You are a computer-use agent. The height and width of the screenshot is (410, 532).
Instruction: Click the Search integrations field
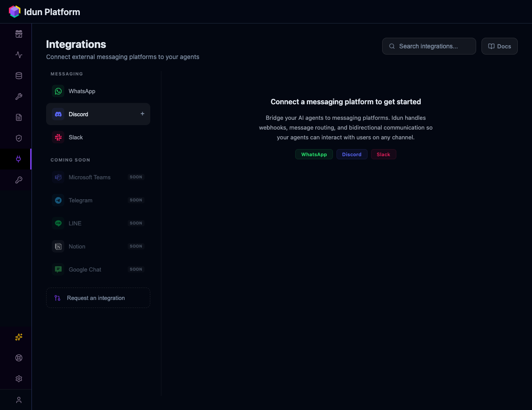click(428, 46)
